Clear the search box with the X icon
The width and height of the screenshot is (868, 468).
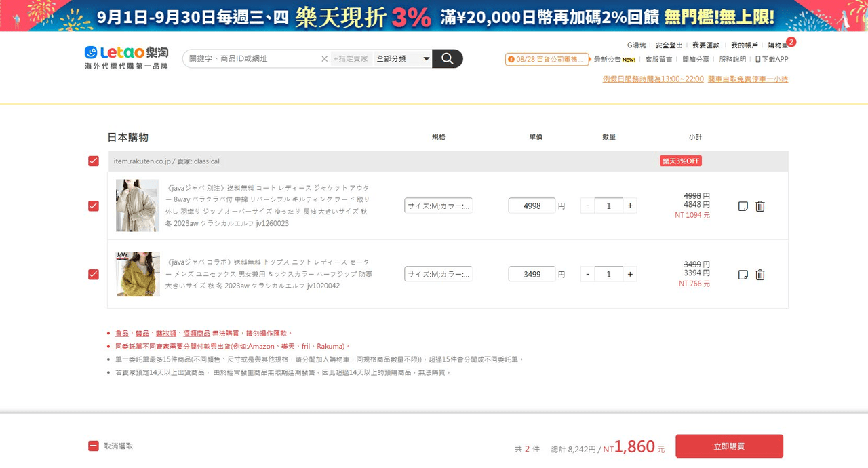click(x=324, y=59)
